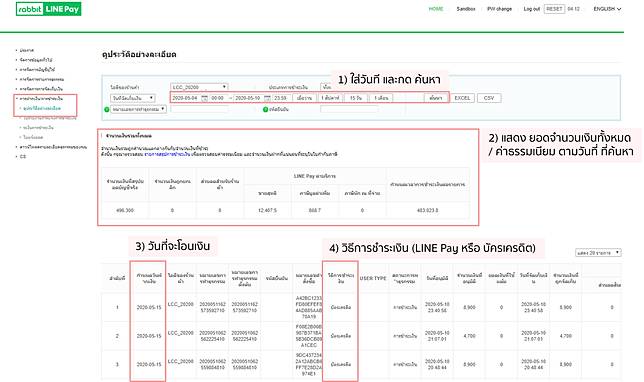Click the 15-day quick range button
This screenshot has width=644, height=382.
pyautogui.click(x=356, y=98)
